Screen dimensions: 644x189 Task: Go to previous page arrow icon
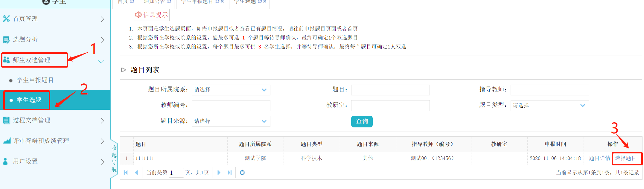coord(136,173)
